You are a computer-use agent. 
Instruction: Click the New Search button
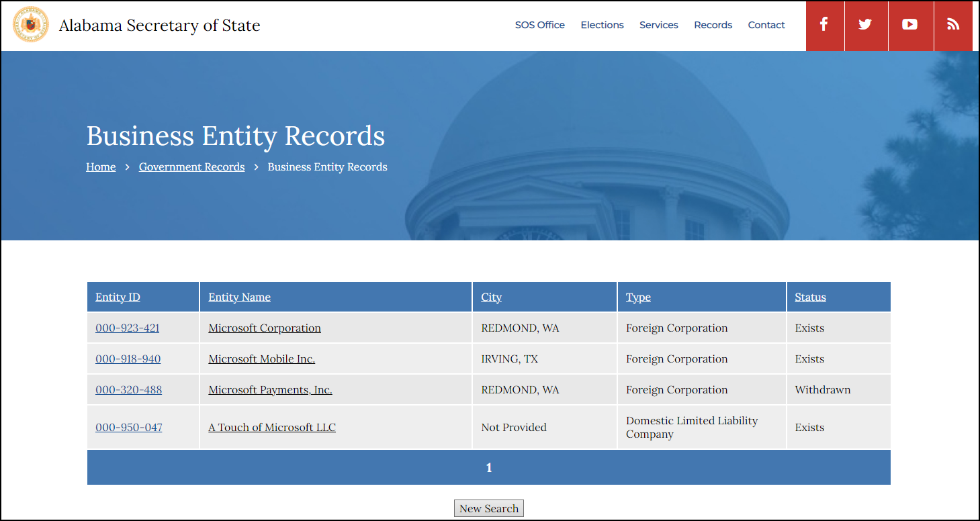point(488,508)
